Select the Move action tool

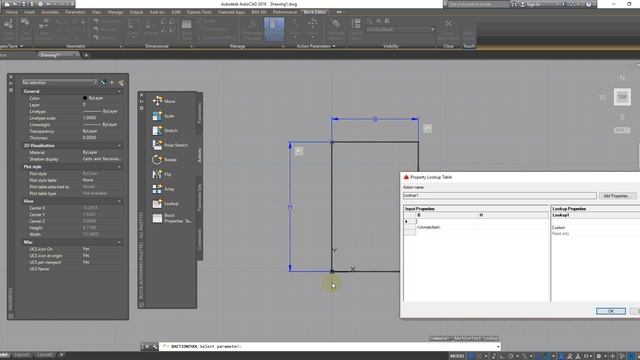164,101
